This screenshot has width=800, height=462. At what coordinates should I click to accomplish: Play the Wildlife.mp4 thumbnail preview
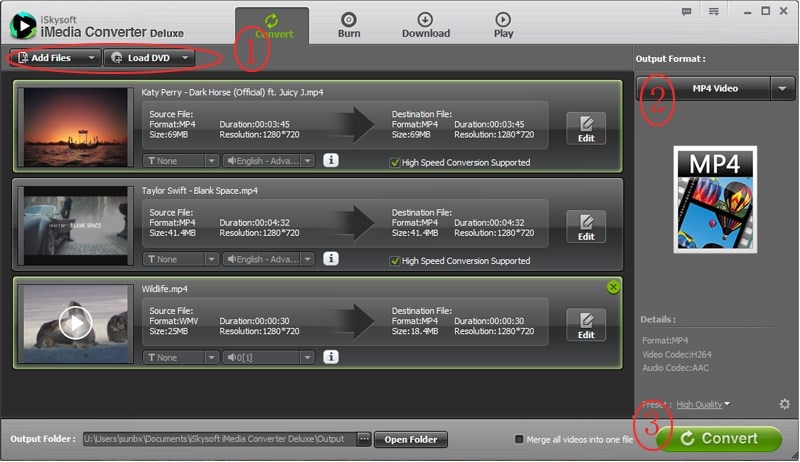[76, 323]
